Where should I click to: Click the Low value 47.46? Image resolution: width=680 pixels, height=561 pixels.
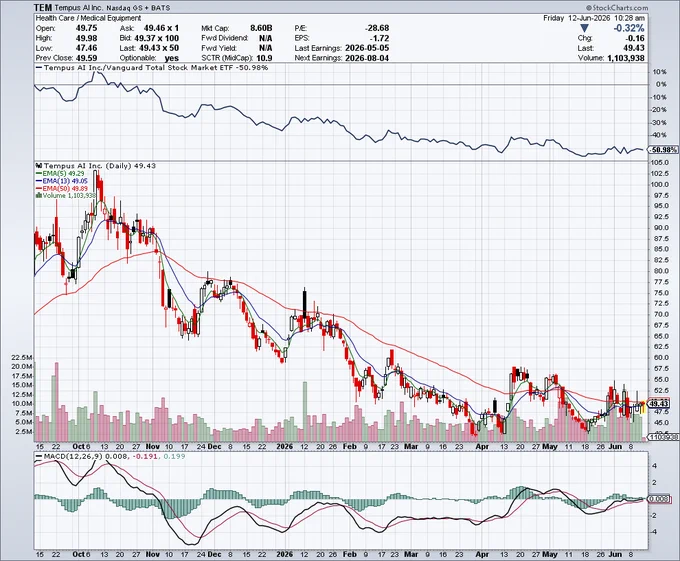[x=86, y=48]
